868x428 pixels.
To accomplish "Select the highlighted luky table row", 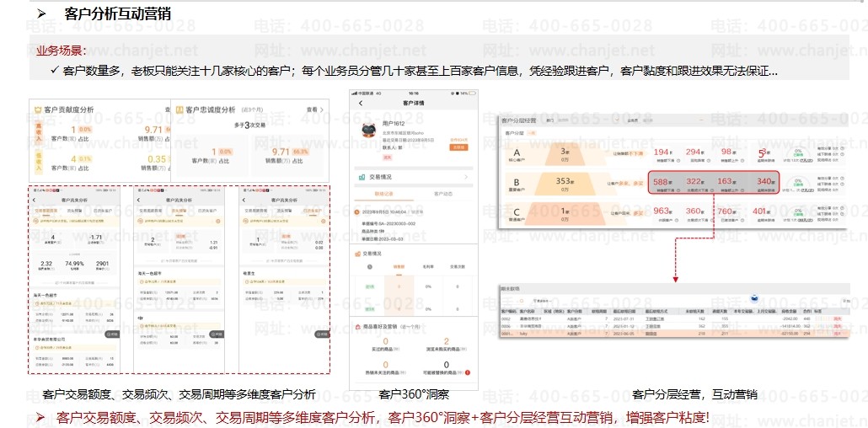I will [673, 334].
